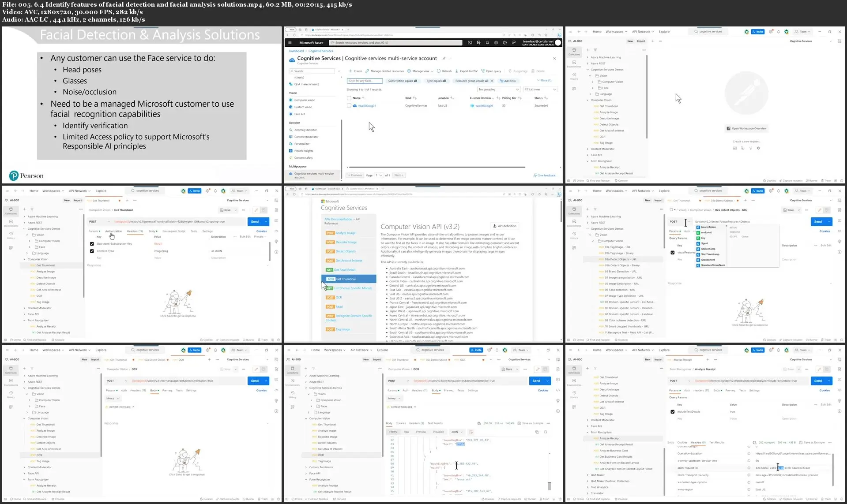Pin the Cognitive Services blade to dashboard

pos(444,58)
